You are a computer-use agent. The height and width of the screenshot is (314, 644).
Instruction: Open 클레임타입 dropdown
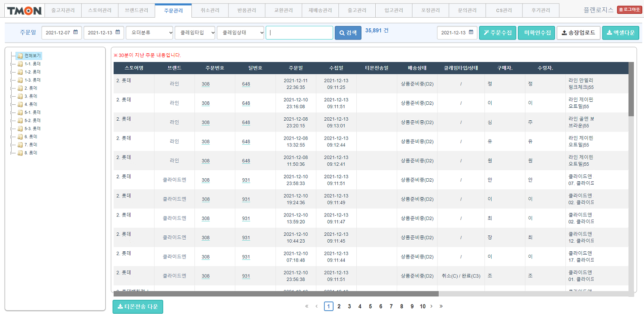(195, 33)
